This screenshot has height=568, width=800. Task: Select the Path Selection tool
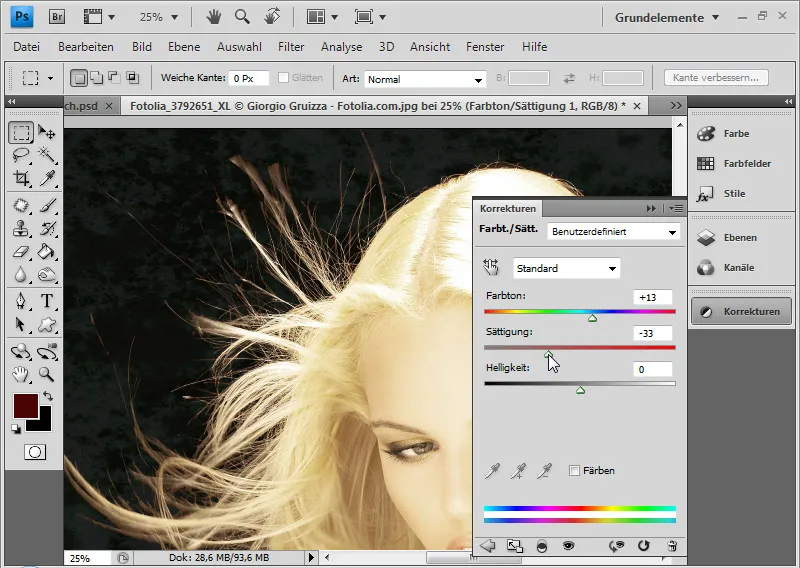pyautogui.click(x=21, y=324)
